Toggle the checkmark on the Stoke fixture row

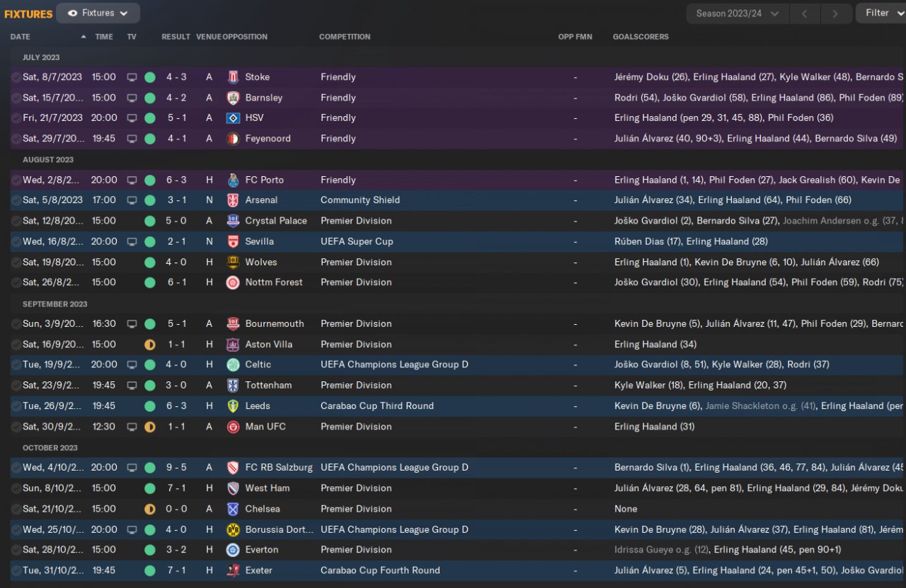[16, 77]
